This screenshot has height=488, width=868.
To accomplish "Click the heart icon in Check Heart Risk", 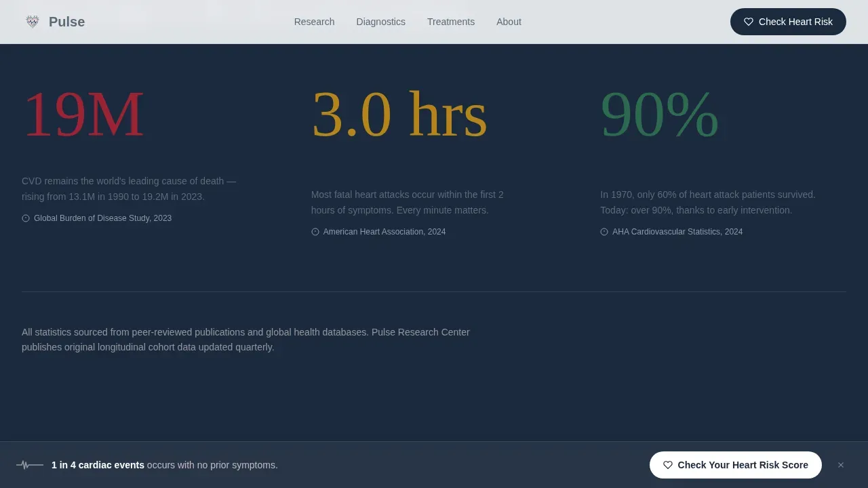I will click(749, 22).
